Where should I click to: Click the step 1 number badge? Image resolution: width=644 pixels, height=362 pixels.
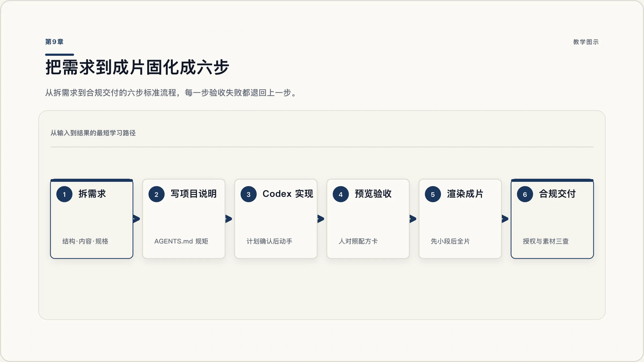(x=64, y=194)
